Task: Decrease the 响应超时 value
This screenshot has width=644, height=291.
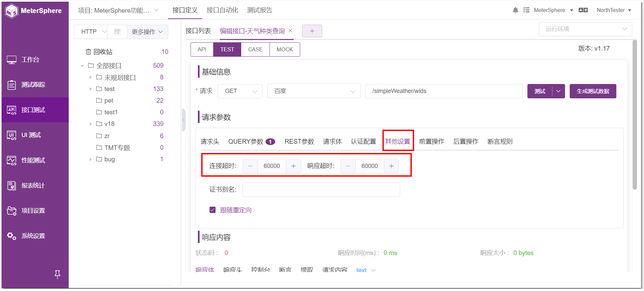Action: pos(348,166)
